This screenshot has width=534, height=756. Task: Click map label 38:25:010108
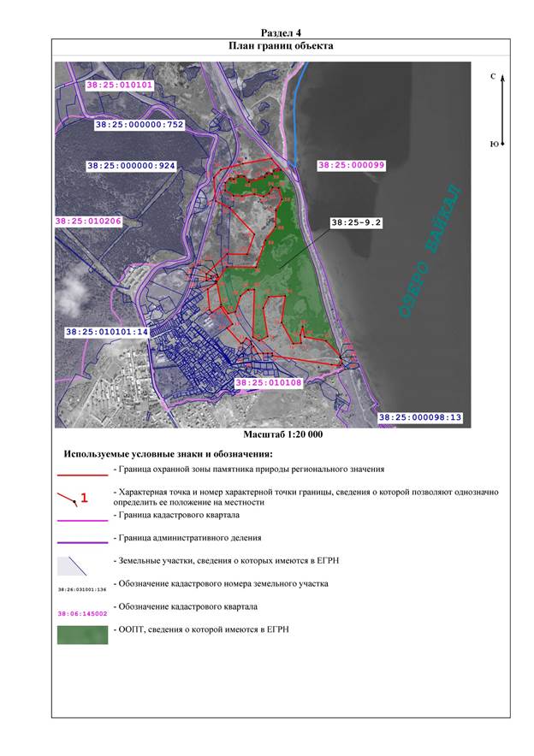[269, 383]
